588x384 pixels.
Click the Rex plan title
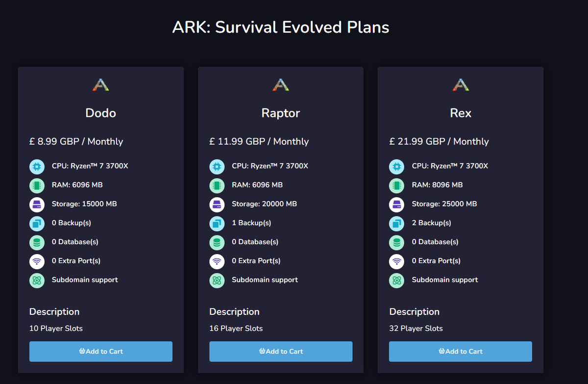[x=461, y=113]
